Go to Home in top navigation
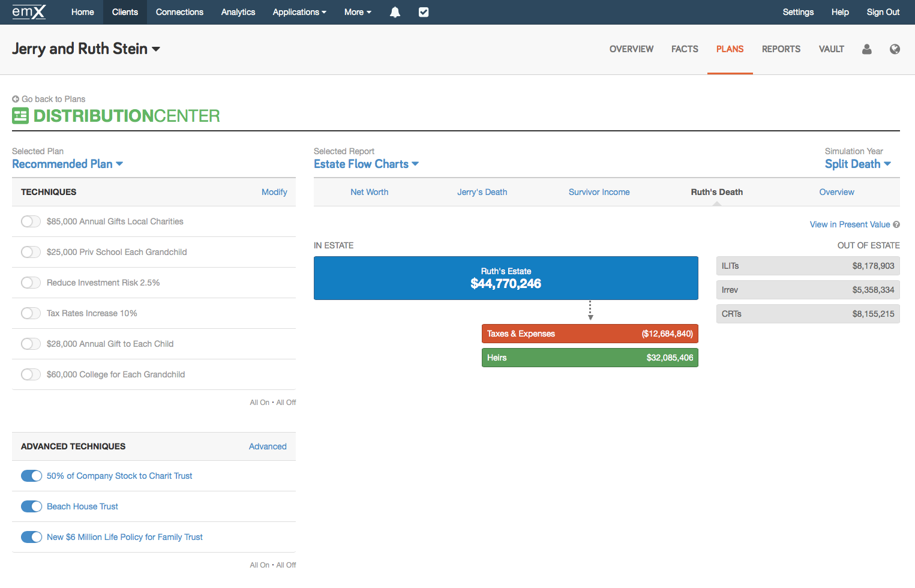Screen dimensions: 915x588 pos(82,12)
